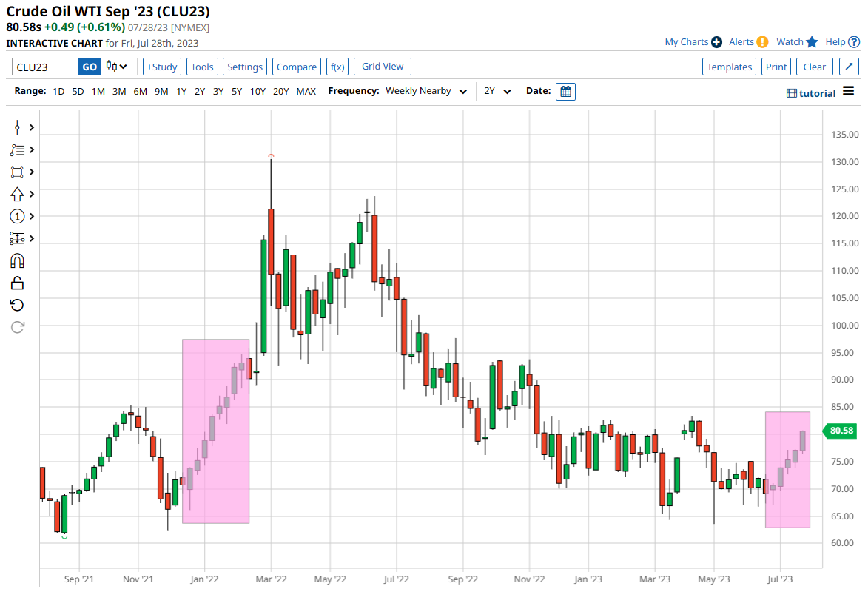Select the 3M range
The image size is (868, 606).
point(119,91)
